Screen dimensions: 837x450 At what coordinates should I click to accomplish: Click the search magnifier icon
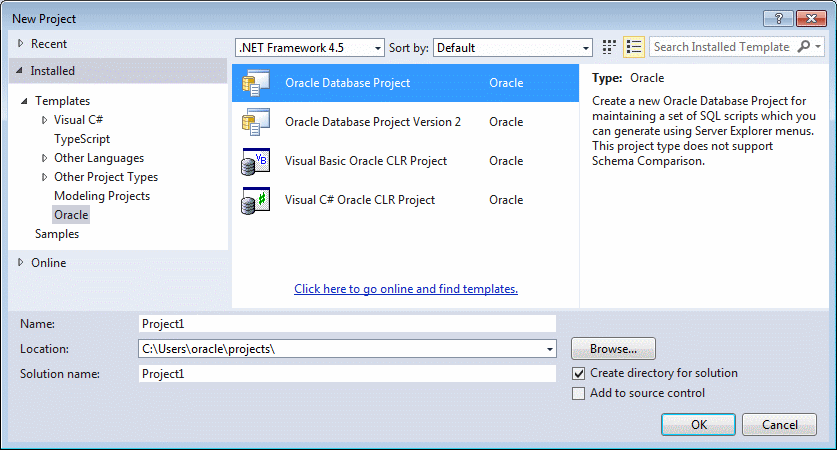click(x=803, y=46)
